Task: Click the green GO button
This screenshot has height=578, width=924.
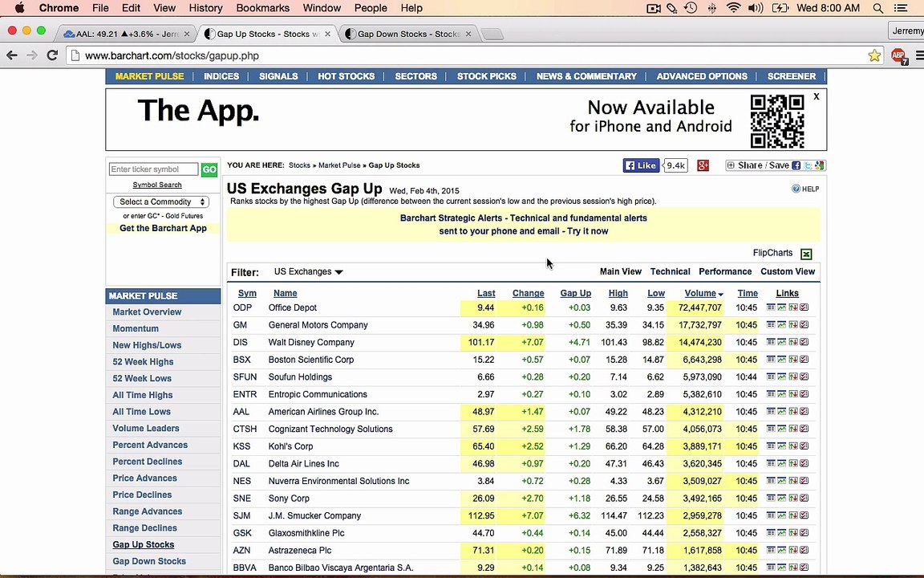Action: click(209, 170)
